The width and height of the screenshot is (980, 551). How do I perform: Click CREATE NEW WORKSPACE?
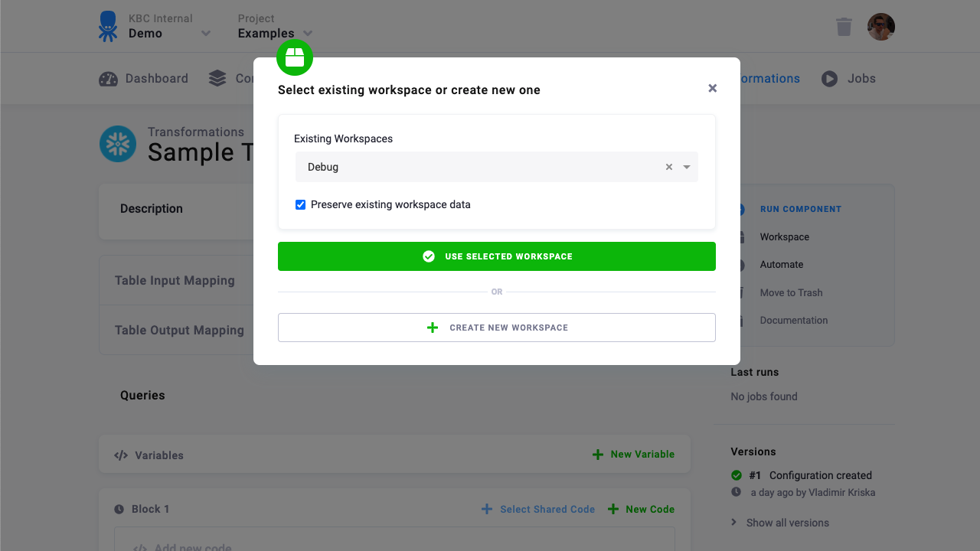pyautogui.click(x=497, y=327)
